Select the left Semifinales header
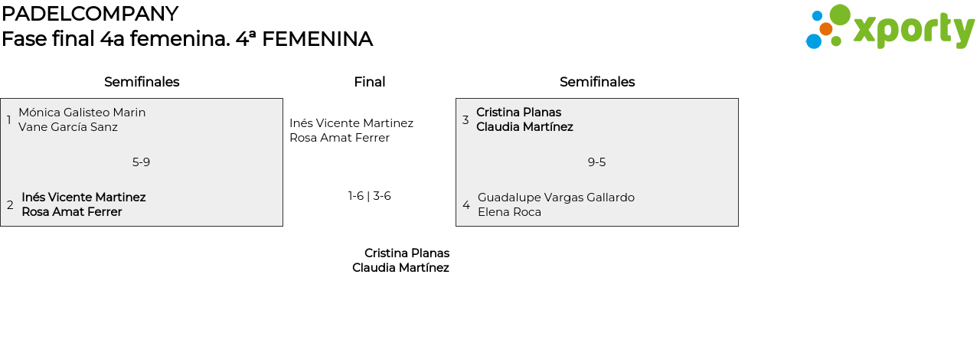 coord(142,82)
